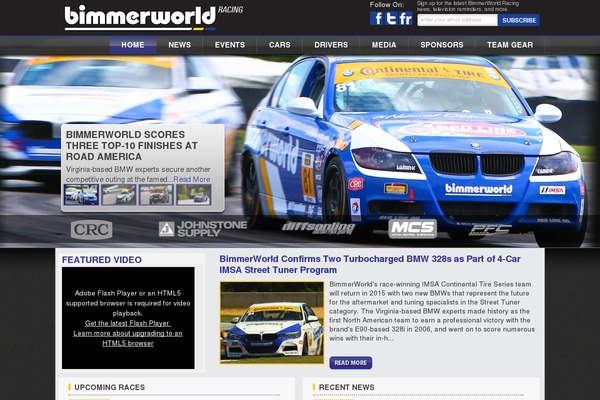Select the fourth slideshow thumbnail

[x=194, y=194]
